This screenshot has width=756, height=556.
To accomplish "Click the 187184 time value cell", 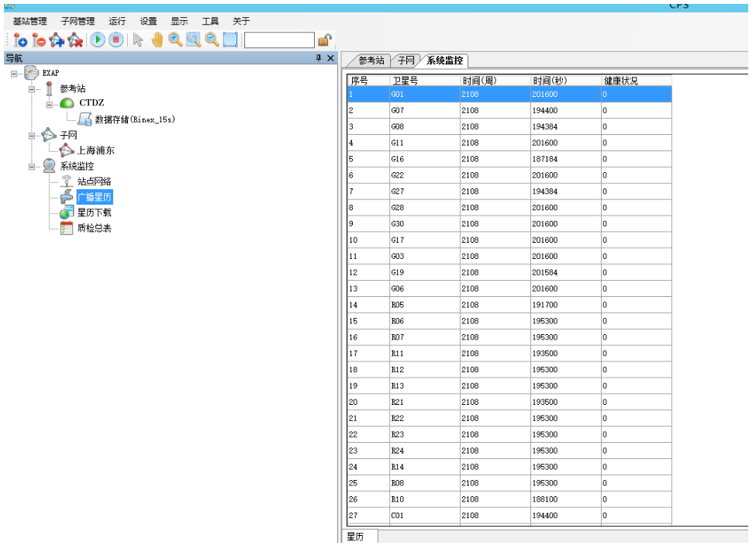I will (x=566, y=159).
